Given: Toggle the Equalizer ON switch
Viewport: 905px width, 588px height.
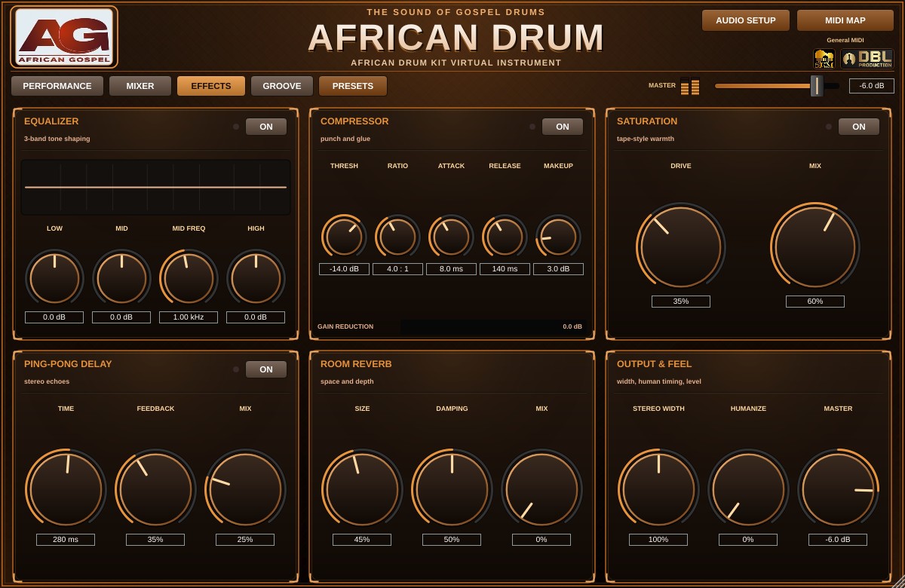Looking at the screenshot, I should tap(266, 127).
